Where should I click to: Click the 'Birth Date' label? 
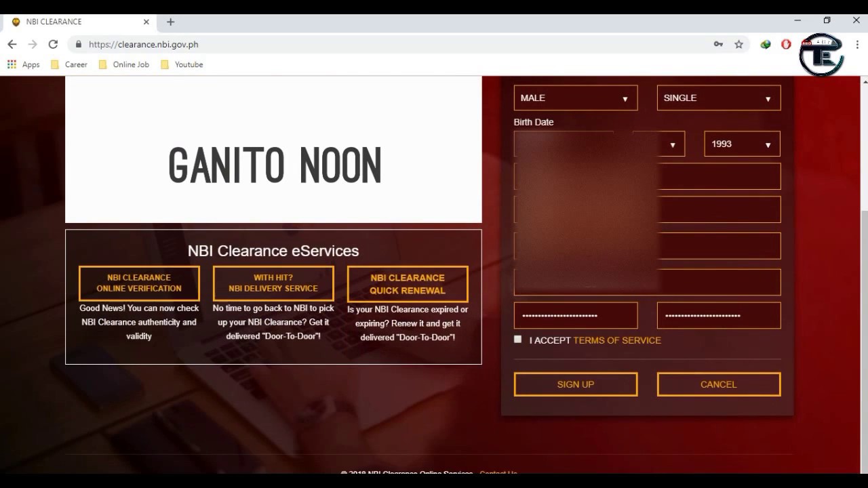(534, 122)
